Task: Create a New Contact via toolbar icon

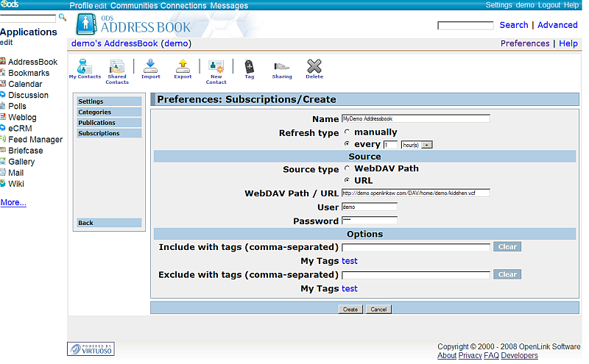Action: pos(216,68)
